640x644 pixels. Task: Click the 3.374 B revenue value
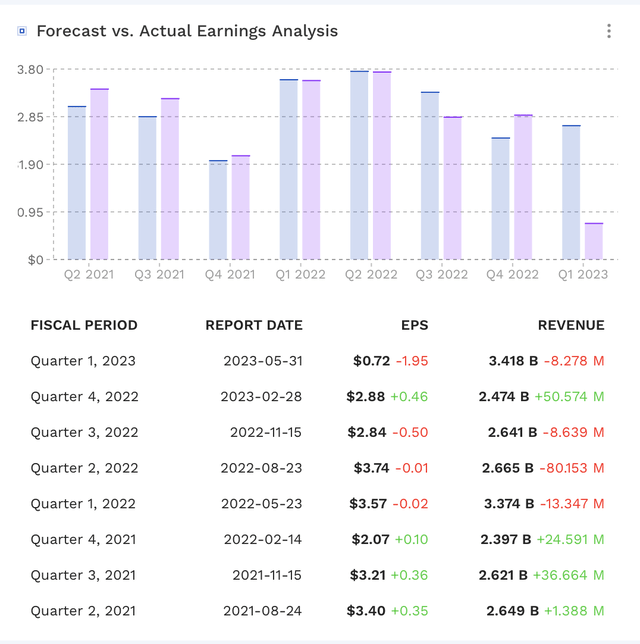pos(507,504)
